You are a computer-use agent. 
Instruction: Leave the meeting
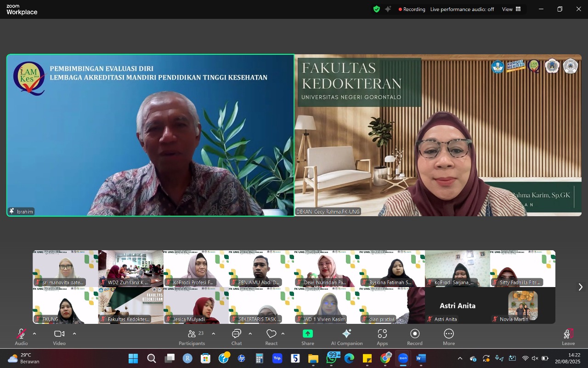(x=568, y=337)
